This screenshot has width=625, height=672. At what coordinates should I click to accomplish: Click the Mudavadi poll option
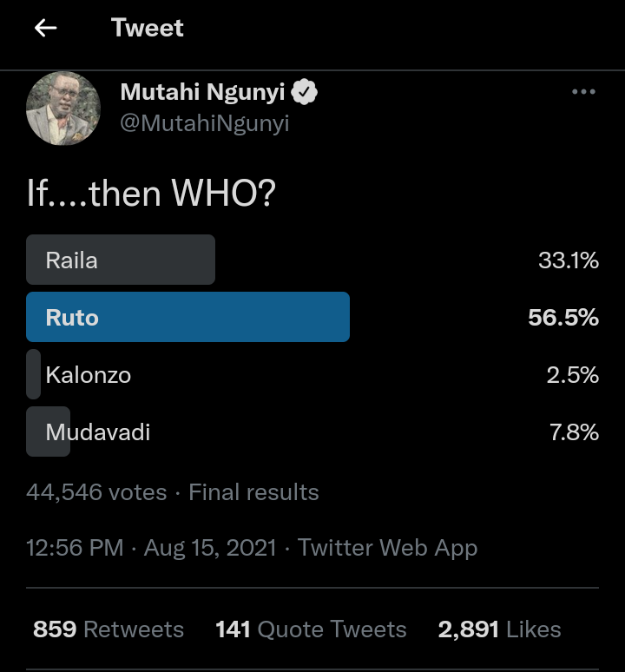pos(97,432)
